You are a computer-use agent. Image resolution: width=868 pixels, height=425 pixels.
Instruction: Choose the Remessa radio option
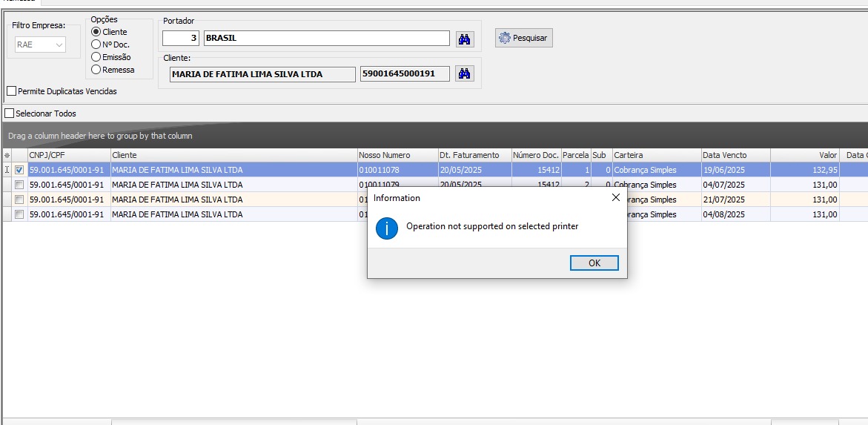tap(96, 70)
